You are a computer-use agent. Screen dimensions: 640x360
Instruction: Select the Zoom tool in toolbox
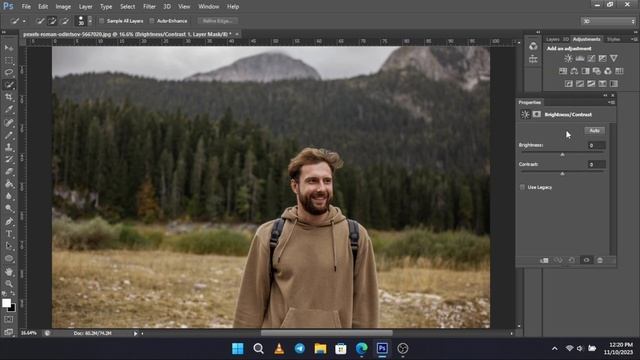pos(9,284)
